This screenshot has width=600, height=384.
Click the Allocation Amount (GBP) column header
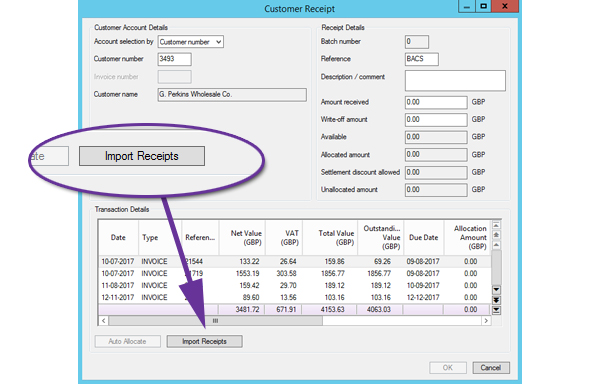coord(467,238)
